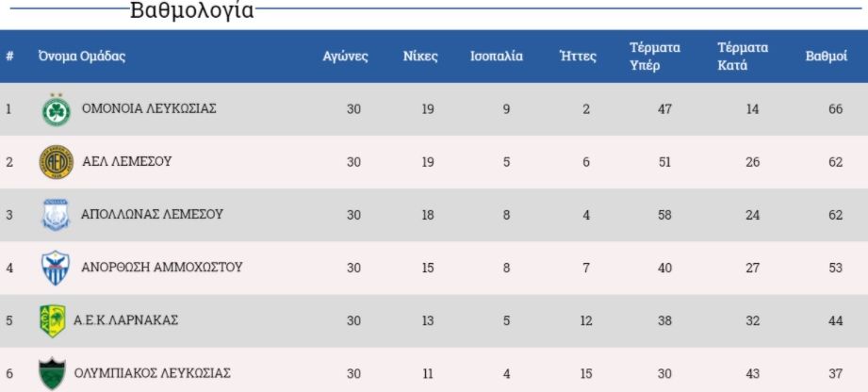This screenshot has width=868, height=392.
Task: Open Α.Ε.Κ. ΛΑΡΝΑΚΑΣ team link
Action: (x=125, y=320)
